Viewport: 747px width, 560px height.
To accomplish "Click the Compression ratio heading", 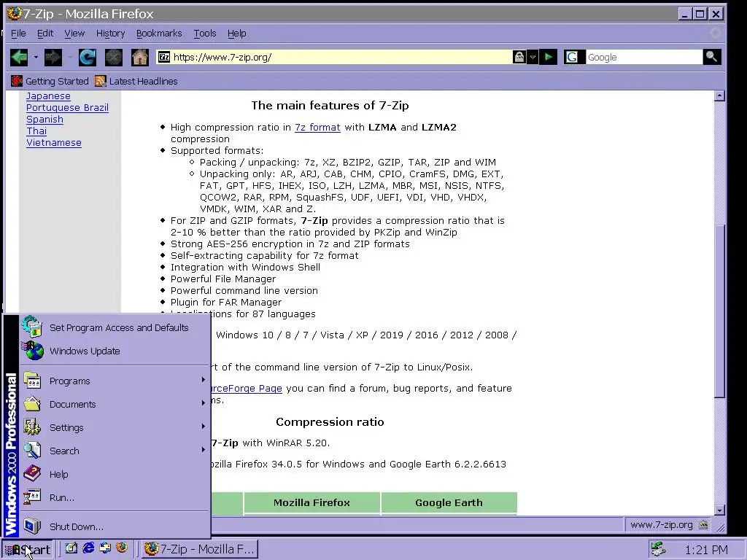I will tap(330, 422).
